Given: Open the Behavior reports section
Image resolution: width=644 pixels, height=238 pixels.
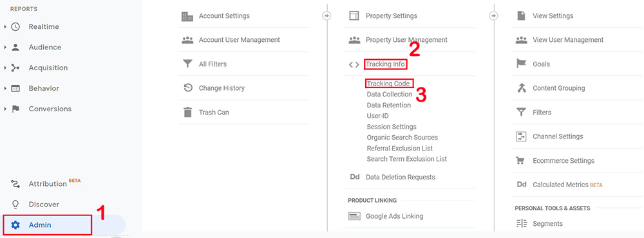Looking at the screenshot, I should 44,88.
